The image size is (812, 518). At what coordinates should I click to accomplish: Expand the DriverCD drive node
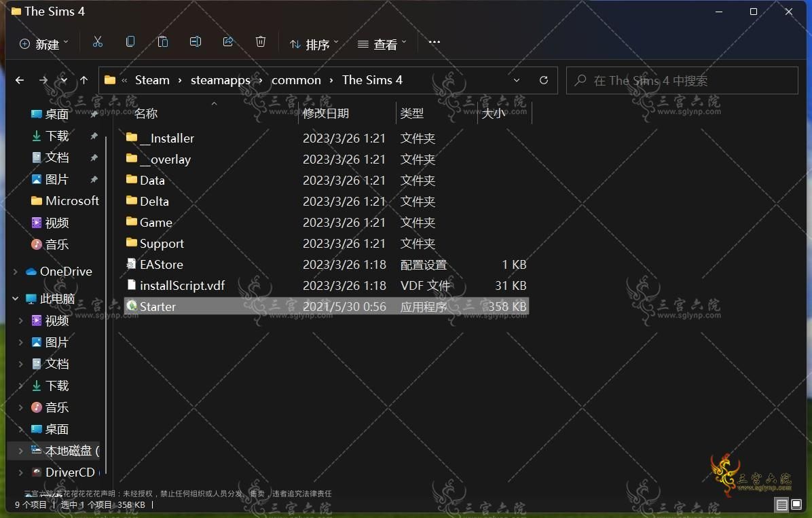point(21,473)
